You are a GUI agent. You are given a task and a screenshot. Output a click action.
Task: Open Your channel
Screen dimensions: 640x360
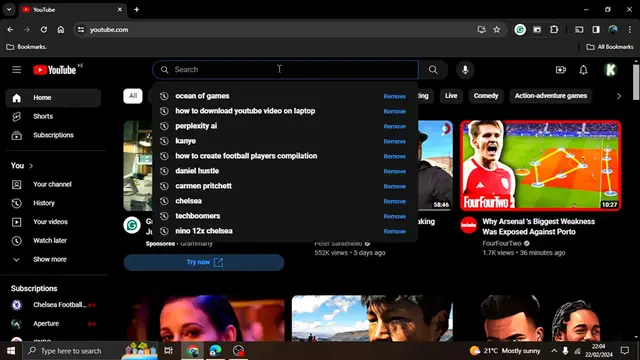tap(53, 184)
